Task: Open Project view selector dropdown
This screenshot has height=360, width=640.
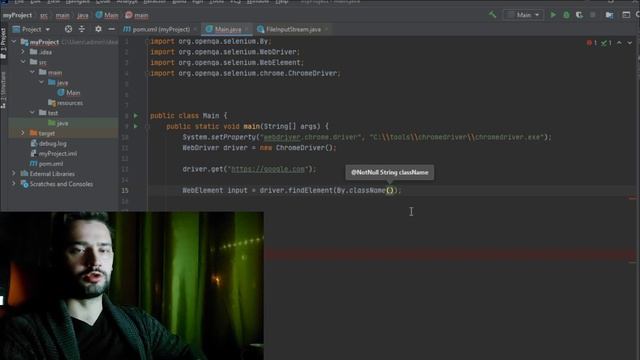Action: 31,29
